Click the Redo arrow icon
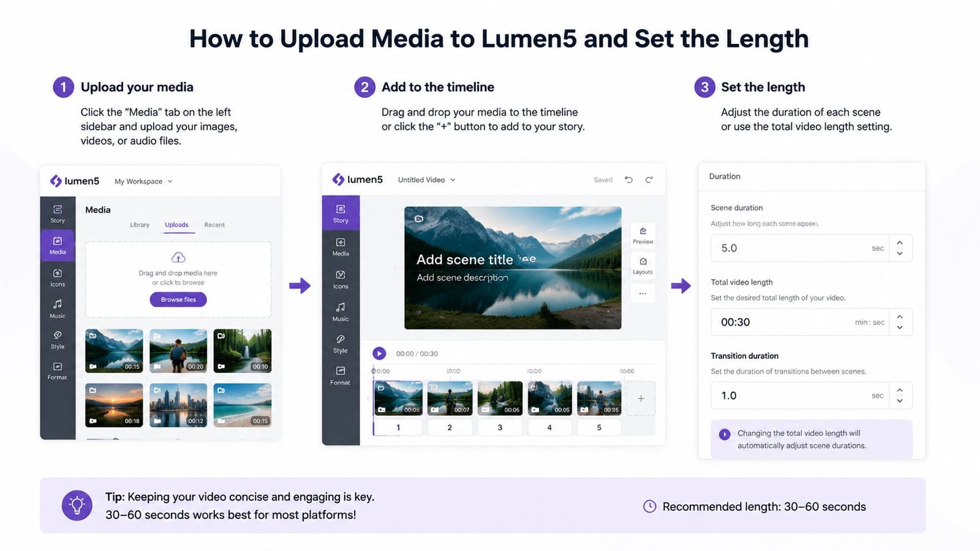 point(649,179)
